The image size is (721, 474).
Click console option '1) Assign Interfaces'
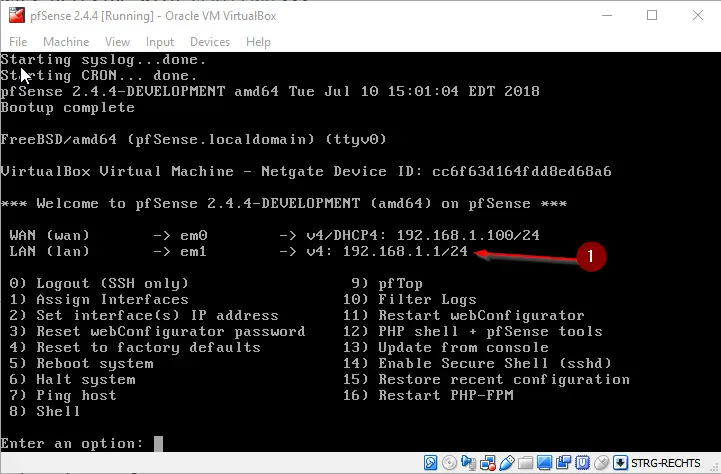(99, 299)
